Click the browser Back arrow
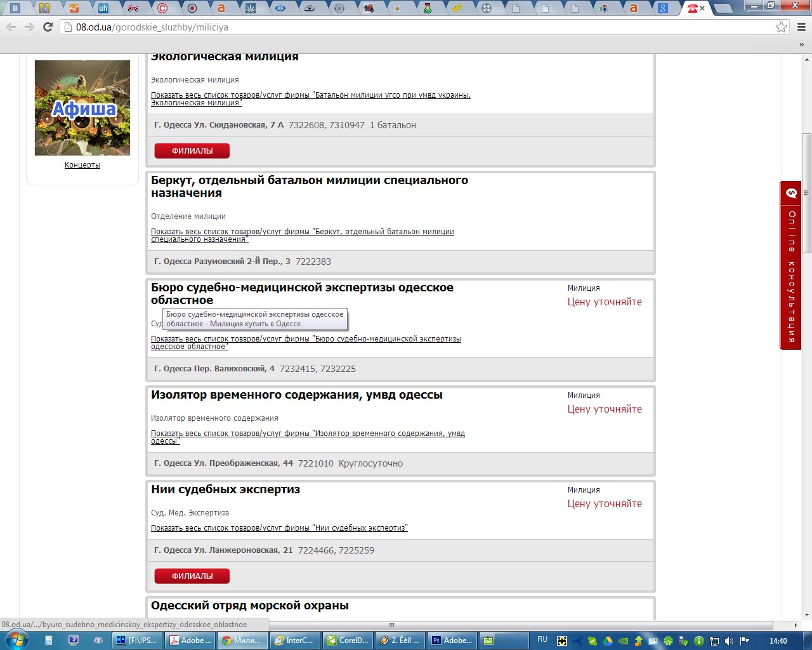 [11, 27]
